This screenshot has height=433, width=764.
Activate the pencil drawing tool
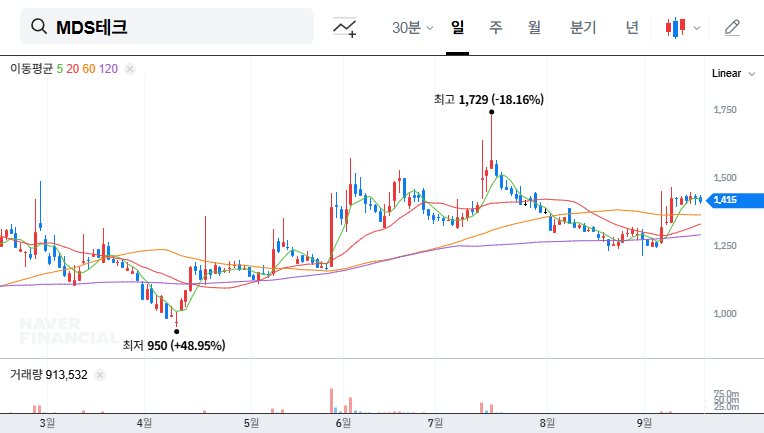coord(732,27)
